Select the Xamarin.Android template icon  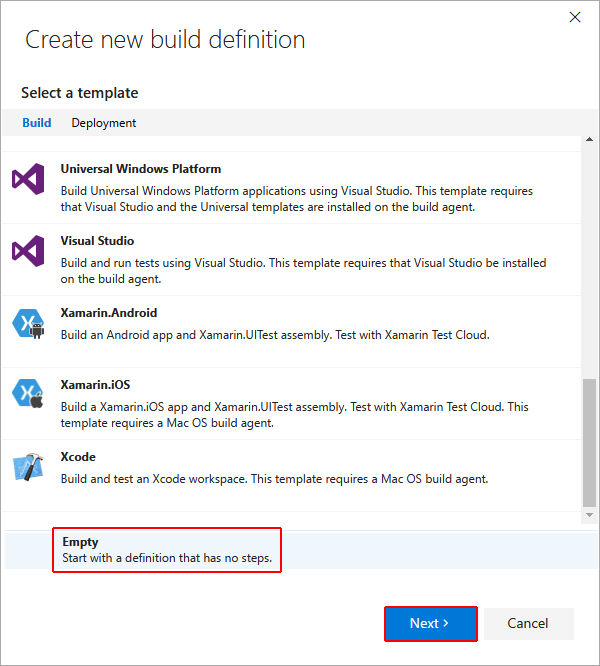tap(28, 323)
